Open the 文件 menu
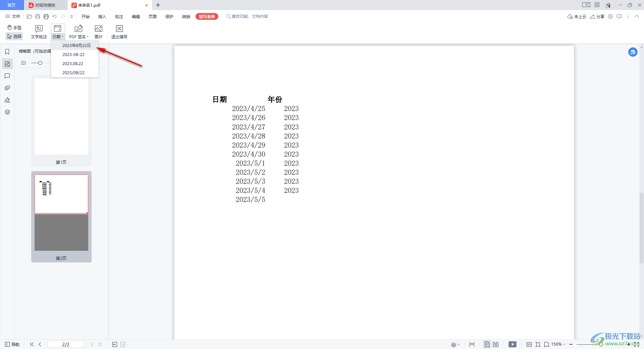644x349 pixels. point(13,16)
